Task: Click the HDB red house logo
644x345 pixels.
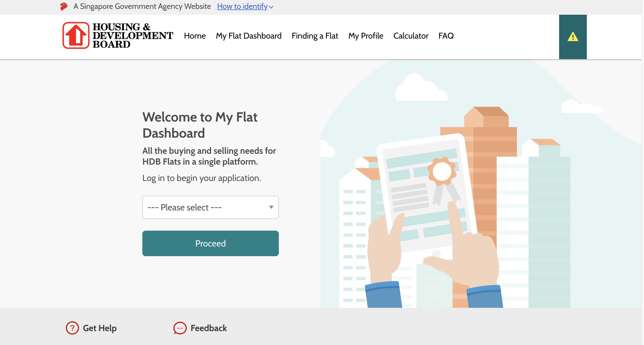Action: [76, 36]
